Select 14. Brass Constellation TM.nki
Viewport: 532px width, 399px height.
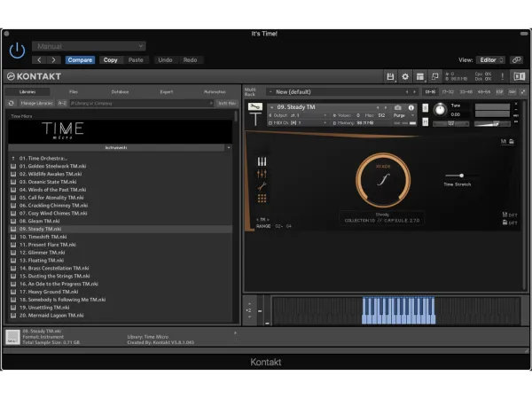coord(121,269)
